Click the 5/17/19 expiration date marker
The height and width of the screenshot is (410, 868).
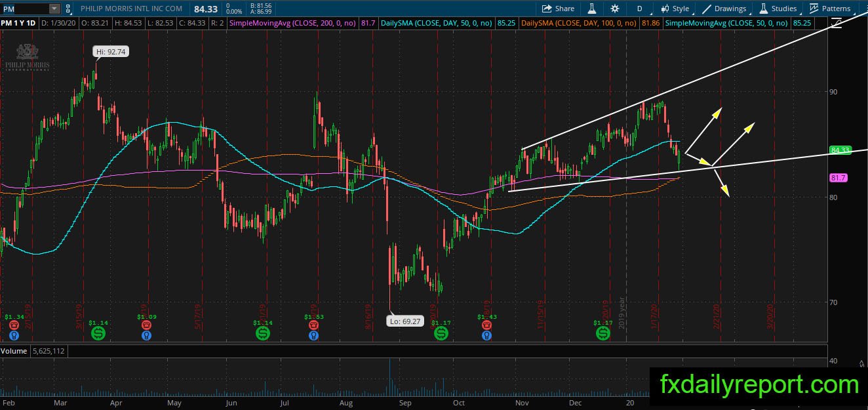(199, 316)
